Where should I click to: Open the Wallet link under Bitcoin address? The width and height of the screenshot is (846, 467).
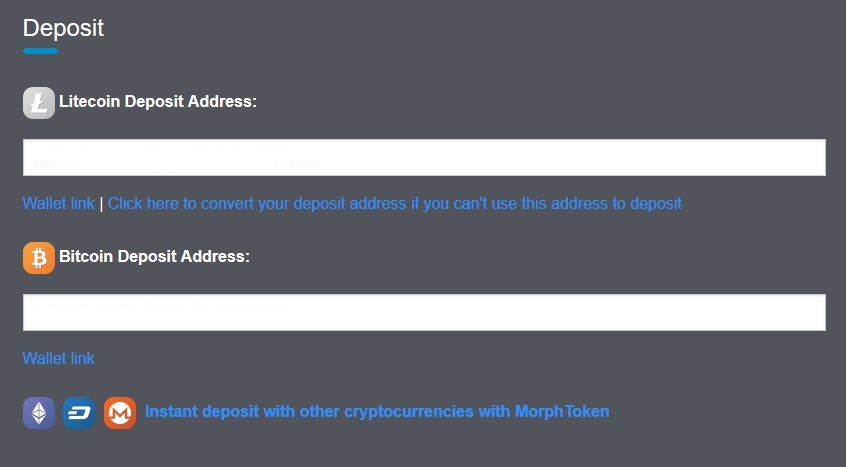coord(58,358)
